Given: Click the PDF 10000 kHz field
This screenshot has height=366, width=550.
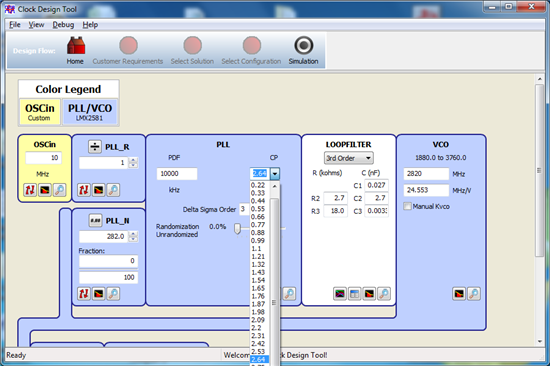Looking at the screenshot, I should click(x=177, y=173).
